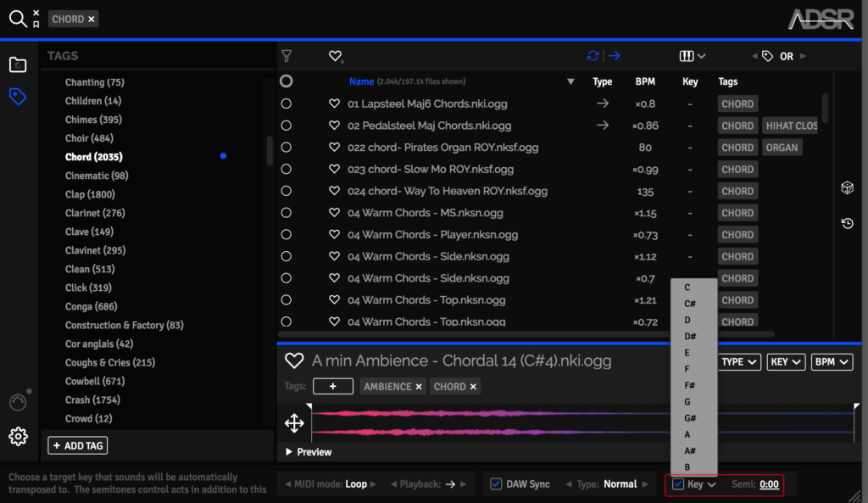
Task: Select radio button for 01 Lapsteel Maj6 Chords
Action: click(x=287, y=103)
